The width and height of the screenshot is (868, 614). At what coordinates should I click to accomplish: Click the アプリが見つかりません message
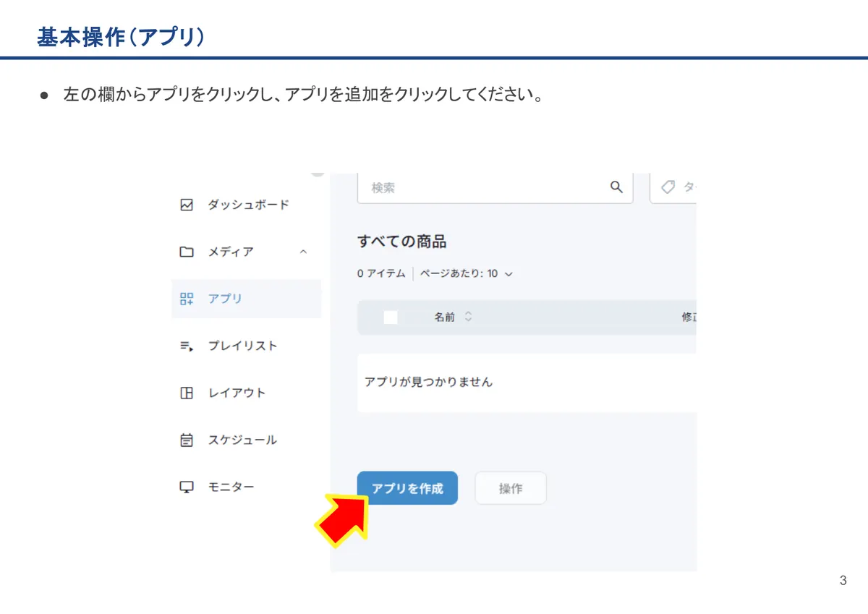pyautogui.click(x=428, y=382)
